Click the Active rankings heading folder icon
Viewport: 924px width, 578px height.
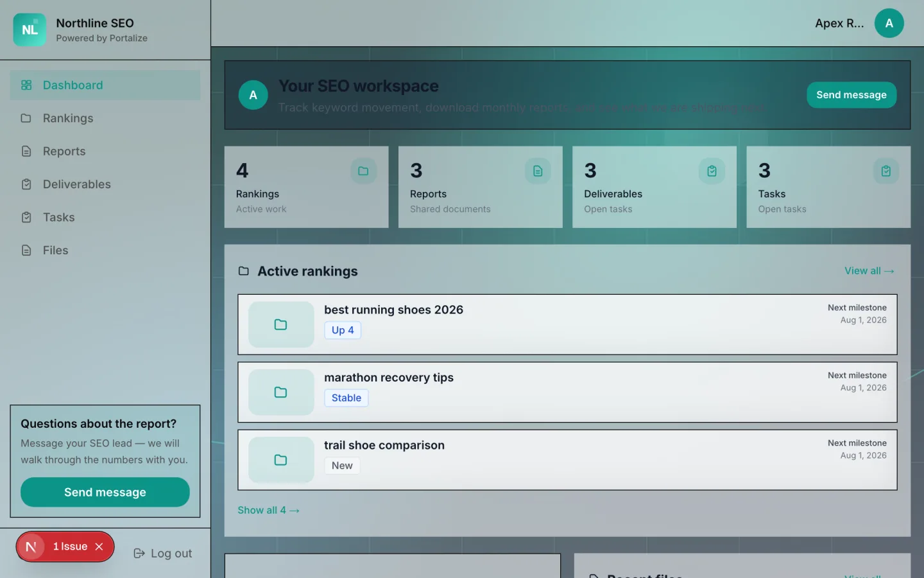click(244, 271)
